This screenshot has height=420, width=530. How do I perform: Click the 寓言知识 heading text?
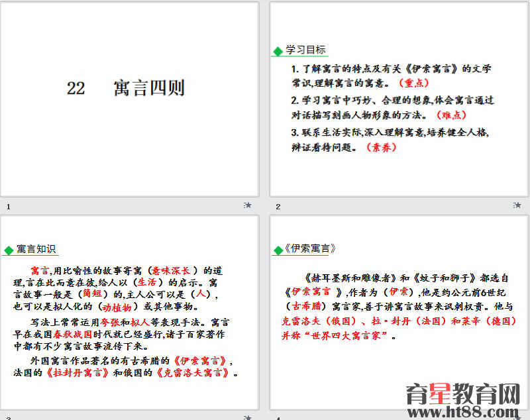pyautogui.click(x=36, y=249)
